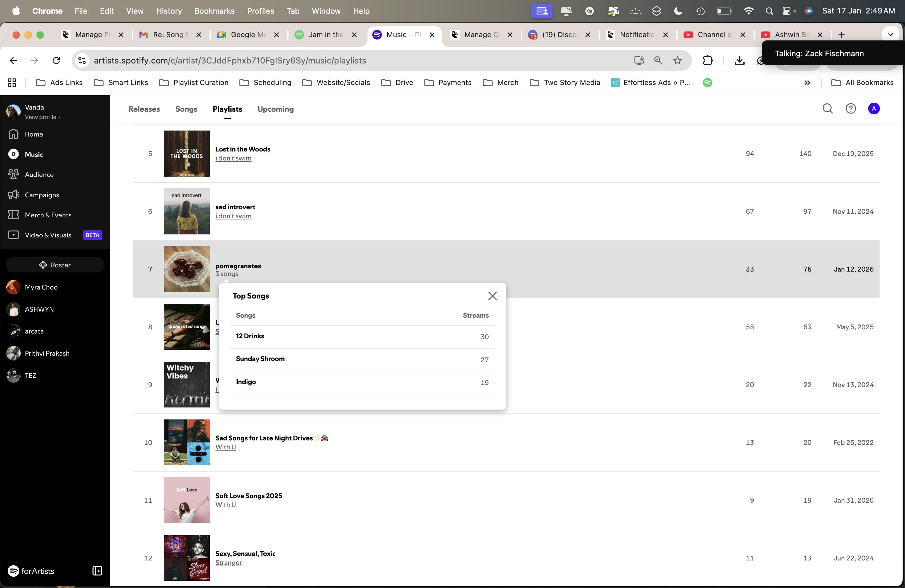
Task: Select Myra Choo from the roster list
Action: (x=41, y=287)
